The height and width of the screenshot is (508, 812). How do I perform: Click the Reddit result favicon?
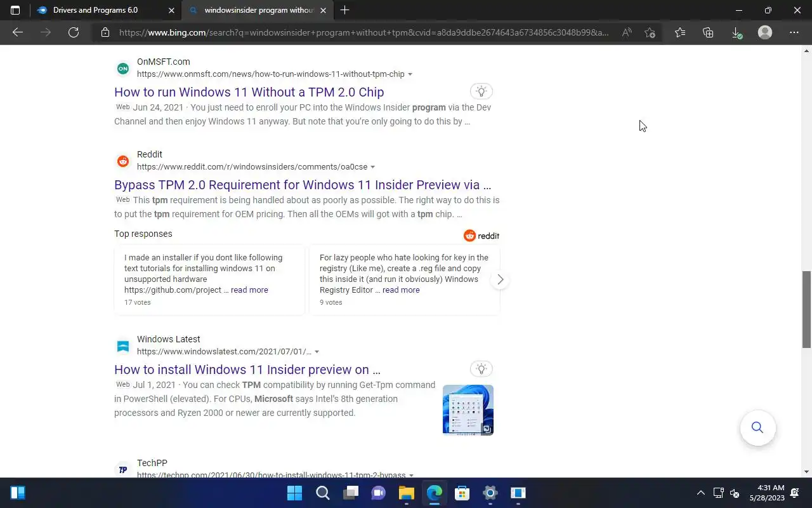coord(123,161)
